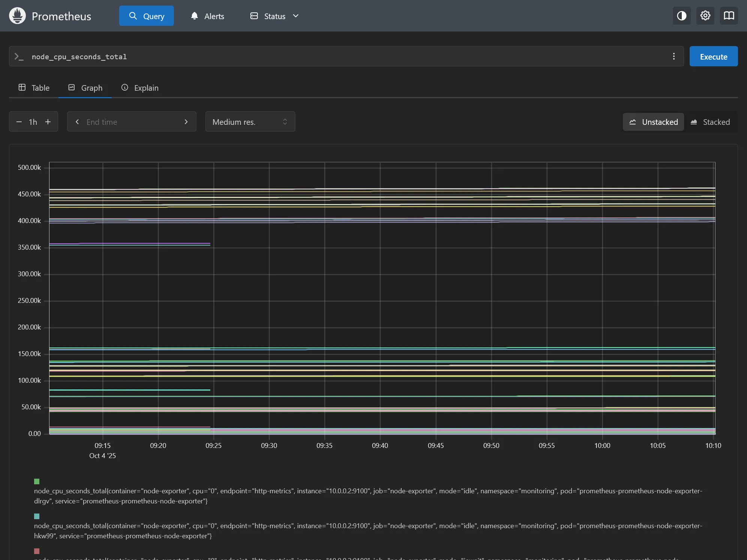This screenshot has height=560, width=747.
Task: Open the documentation book icon
Action: (x=729, y=16)
